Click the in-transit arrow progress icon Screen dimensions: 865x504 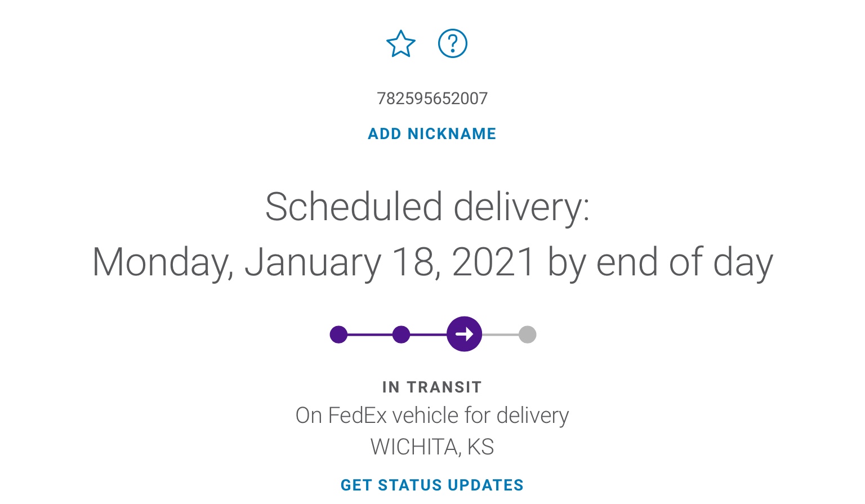[464, 334]
